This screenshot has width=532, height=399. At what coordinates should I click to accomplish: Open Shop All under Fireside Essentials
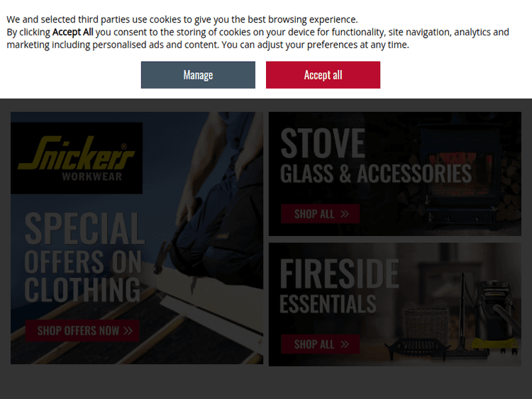click(321, 344)
